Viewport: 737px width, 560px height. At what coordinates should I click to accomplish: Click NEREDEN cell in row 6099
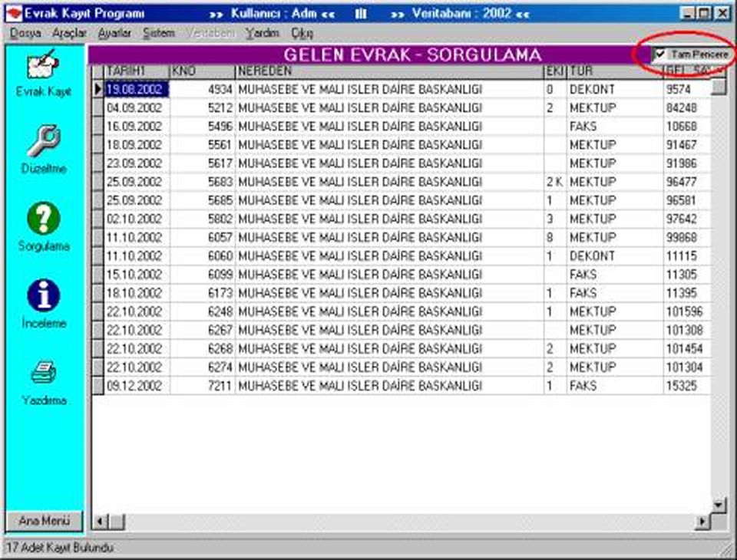(x=389, y=275)
